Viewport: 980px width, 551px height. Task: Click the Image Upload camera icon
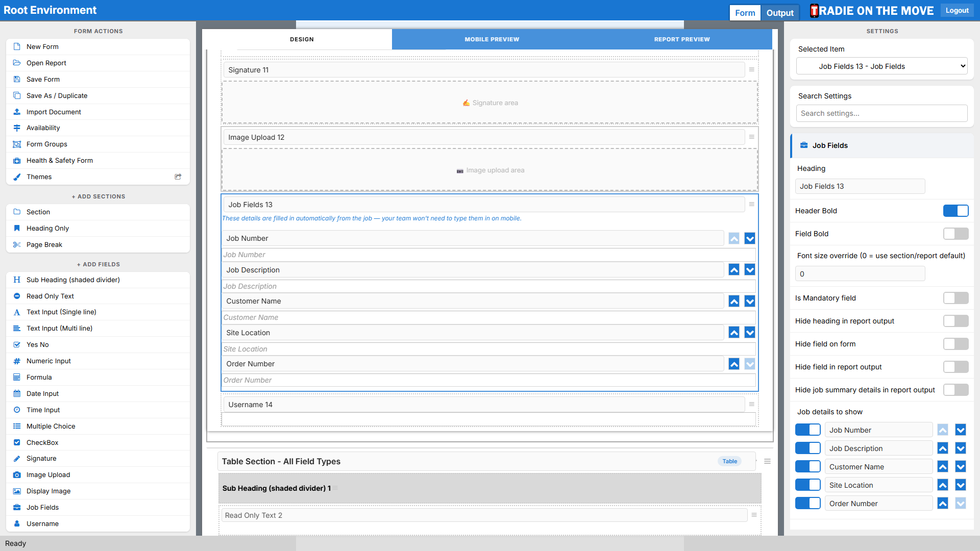click(17, 475)
